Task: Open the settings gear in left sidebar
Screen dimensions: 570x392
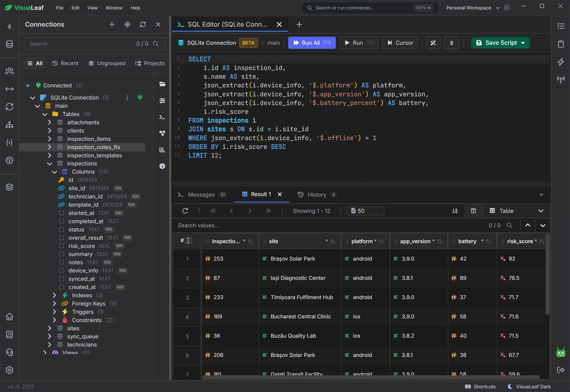Action: coord(9,370)
